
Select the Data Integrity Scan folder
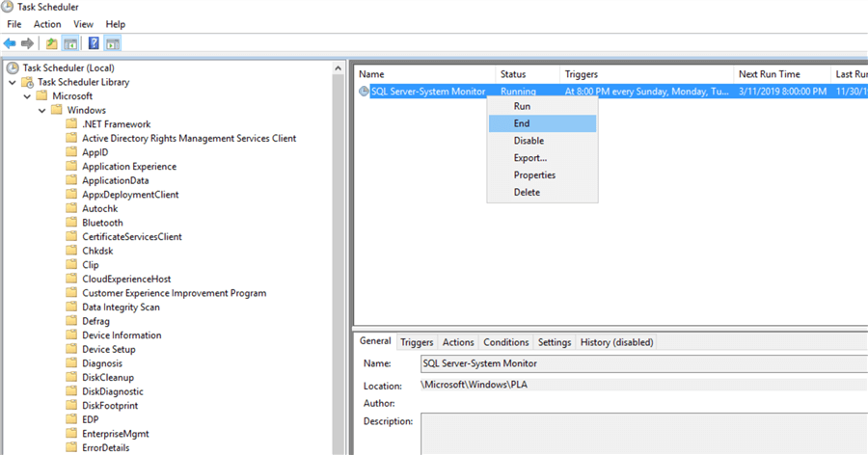point(121,308)
